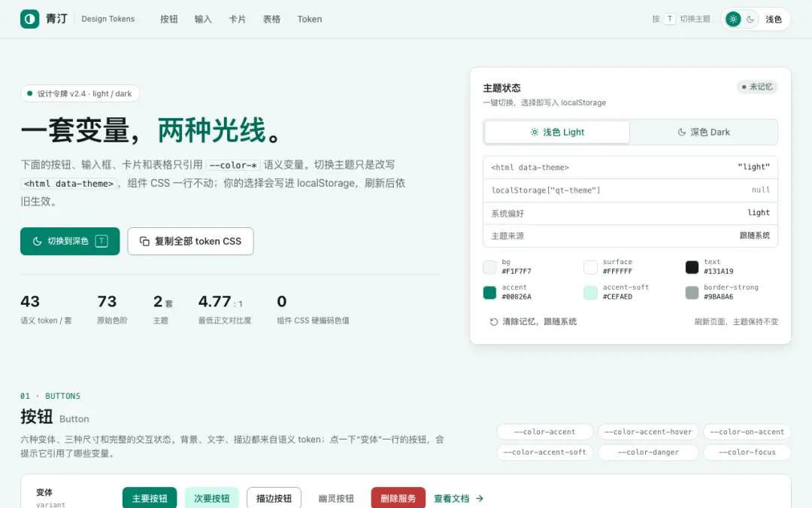Click the 73 原始色阶 stat
This screenshot has width=812, height=508.
click(x=112, y=309)
